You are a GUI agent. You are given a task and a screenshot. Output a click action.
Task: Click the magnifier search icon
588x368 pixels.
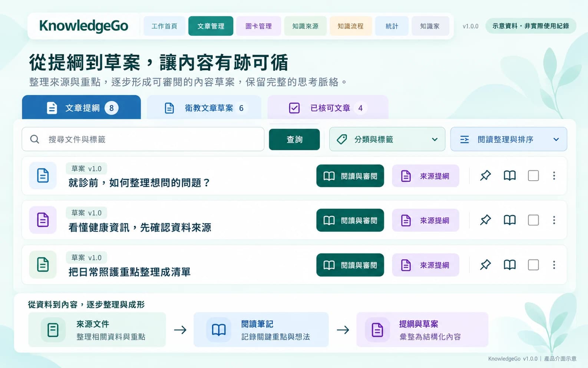tap(34, 139)
